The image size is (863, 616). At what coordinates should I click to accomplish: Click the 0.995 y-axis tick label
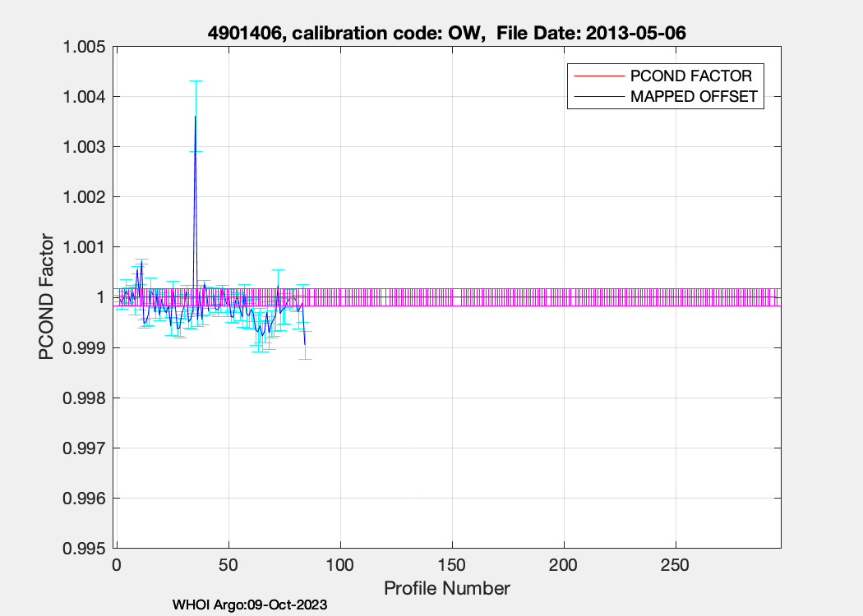(85, 549)
